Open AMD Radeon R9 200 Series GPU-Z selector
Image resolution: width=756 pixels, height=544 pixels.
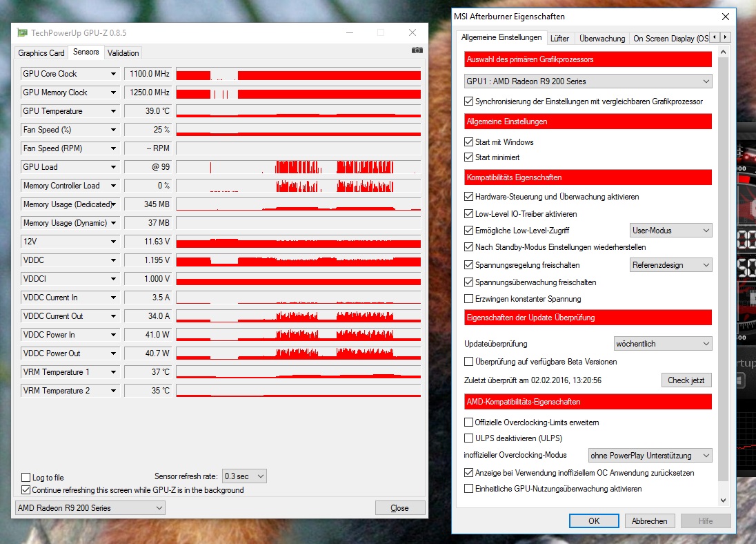pos(90,508)
